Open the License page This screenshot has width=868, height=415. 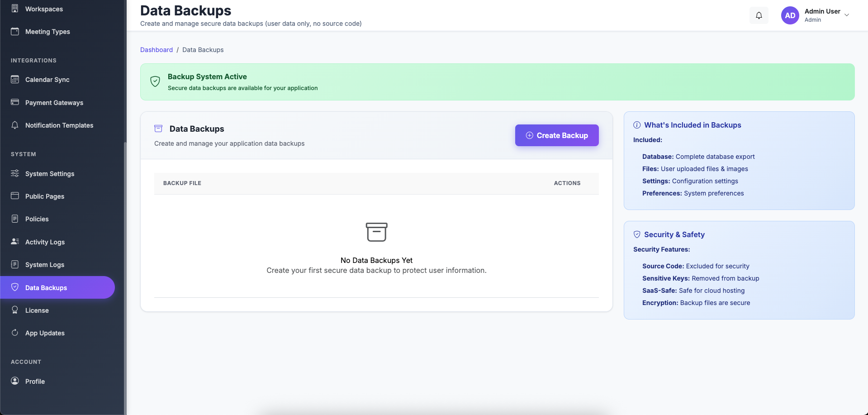click(37, 310)
